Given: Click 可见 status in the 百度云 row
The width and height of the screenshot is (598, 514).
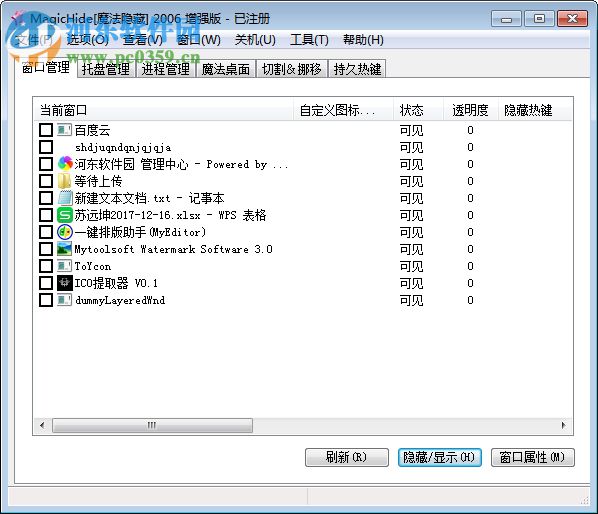Looking at the screenshot, I should coord(411,130).
